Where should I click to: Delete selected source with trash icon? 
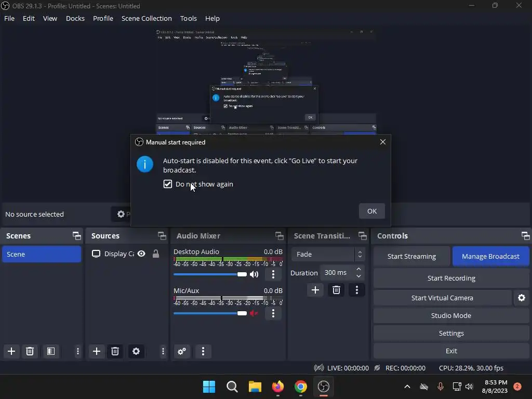point(115,351)
